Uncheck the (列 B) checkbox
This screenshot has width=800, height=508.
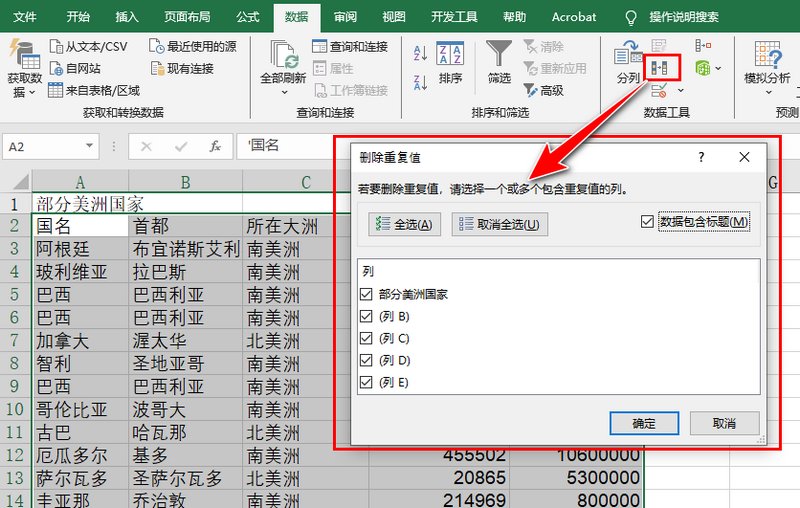[366, 316]
